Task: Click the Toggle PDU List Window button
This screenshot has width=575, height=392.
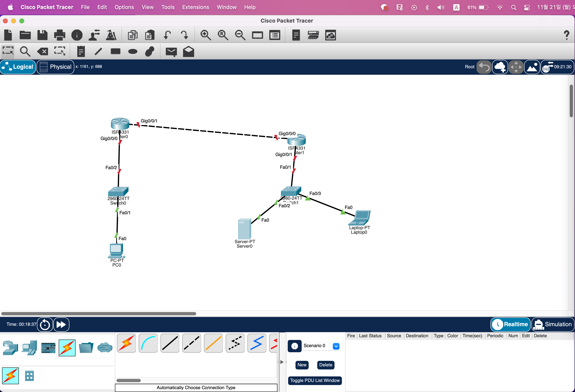Action: coord(315,380)
